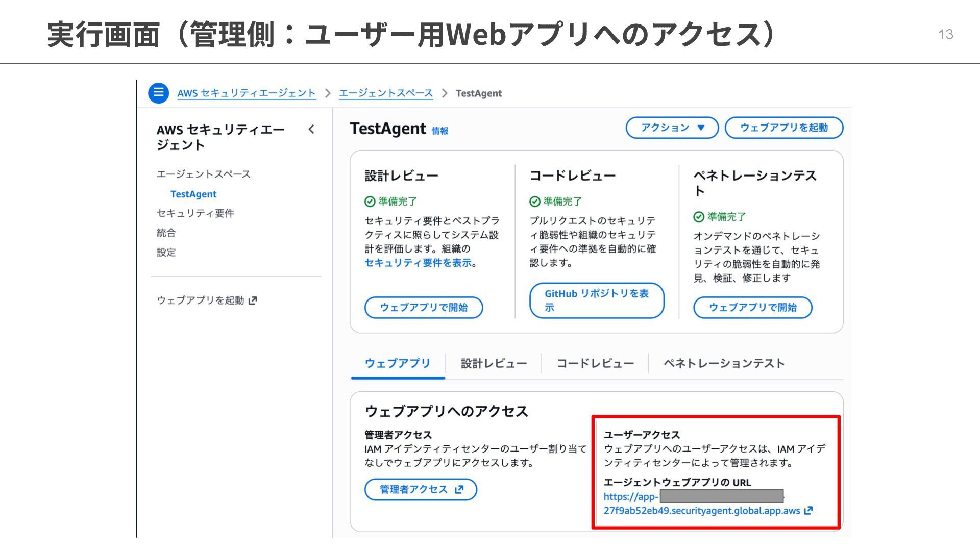Start ペネトレーションテスト with ウェブアプリで開始 button
Viewport: 980px width, 551px height.
(x=752, y=308)
